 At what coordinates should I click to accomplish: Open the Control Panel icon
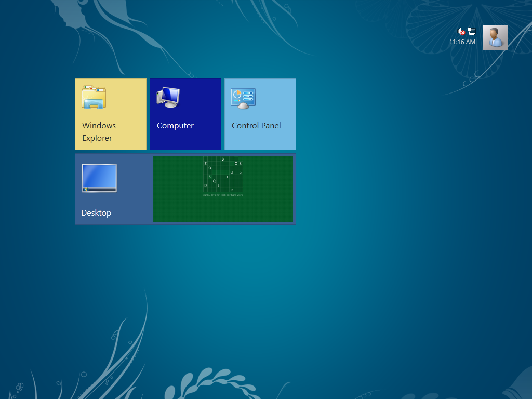tap(243, 98)
